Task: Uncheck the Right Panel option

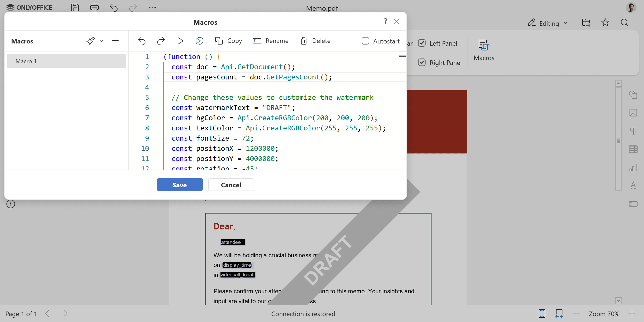Action: [x=422, y=62]
